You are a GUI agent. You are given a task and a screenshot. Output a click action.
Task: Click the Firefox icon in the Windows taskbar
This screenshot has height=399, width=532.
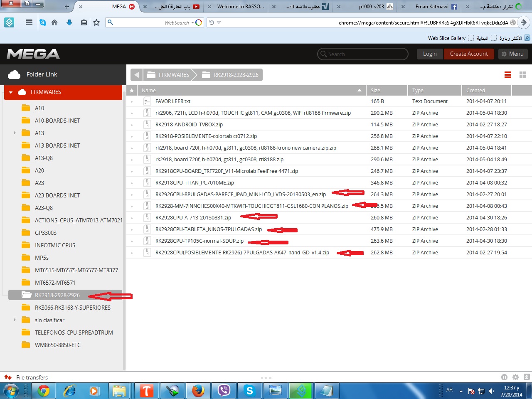click(x=198, y=391)
